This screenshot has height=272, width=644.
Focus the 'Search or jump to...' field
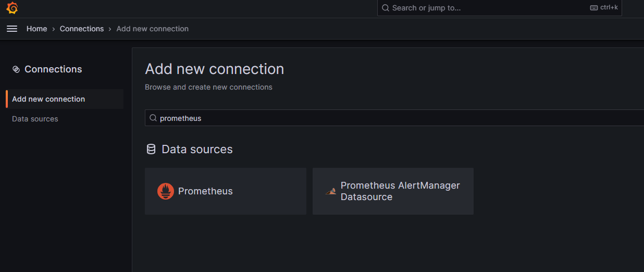pos(485,8)
